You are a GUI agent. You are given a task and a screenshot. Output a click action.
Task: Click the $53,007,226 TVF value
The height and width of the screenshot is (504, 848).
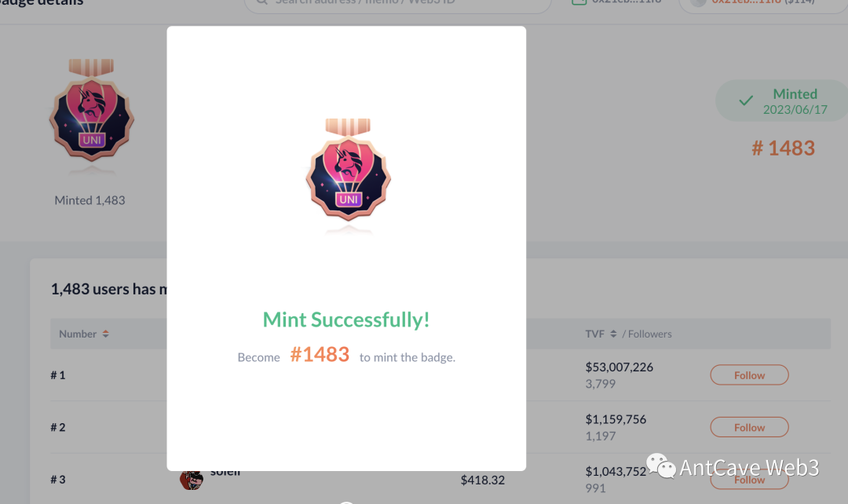pyautogui.click(x=620, y=367)
